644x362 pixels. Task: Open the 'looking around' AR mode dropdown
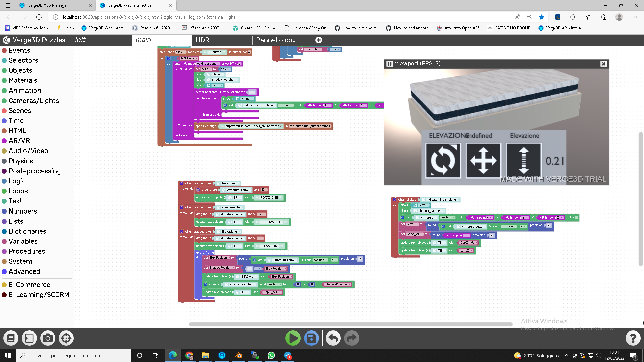point(208,64)
